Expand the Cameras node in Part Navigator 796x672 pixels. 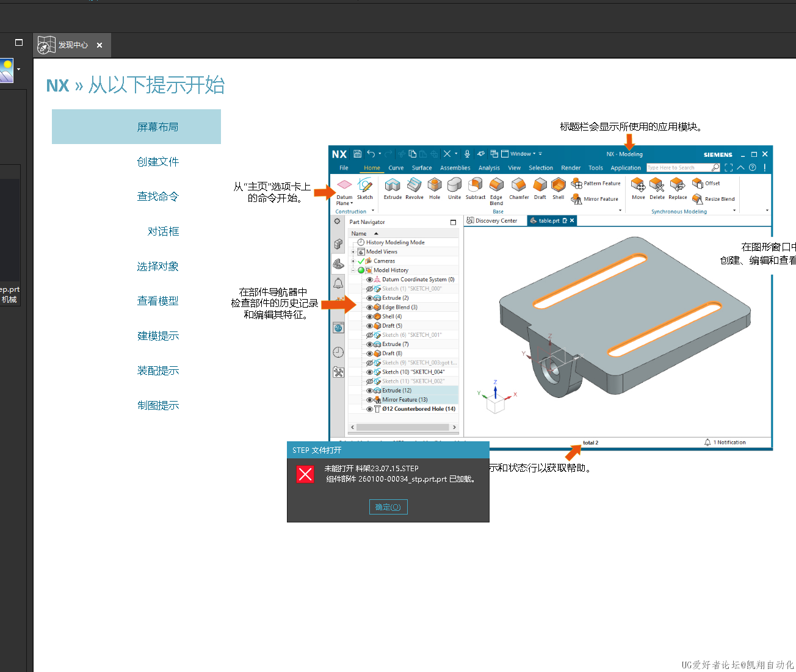[x=353, y=261]
